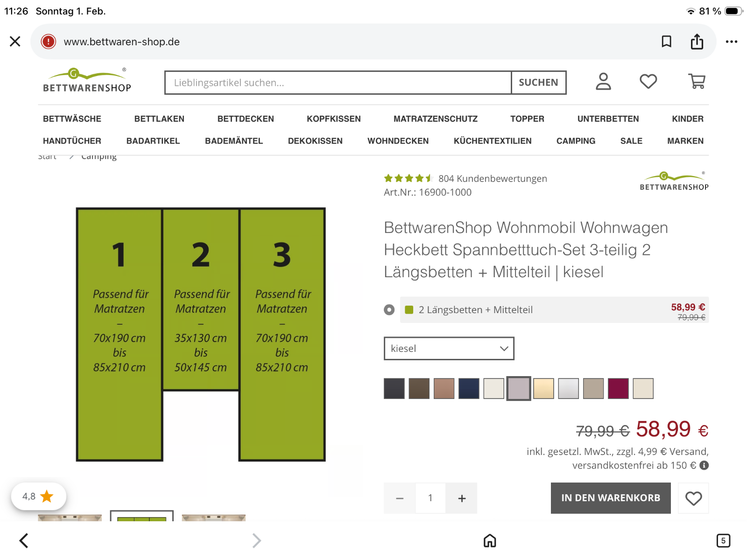
Task: Open the tab switcher showing 5 tabs
Action: tap(723, 541)
